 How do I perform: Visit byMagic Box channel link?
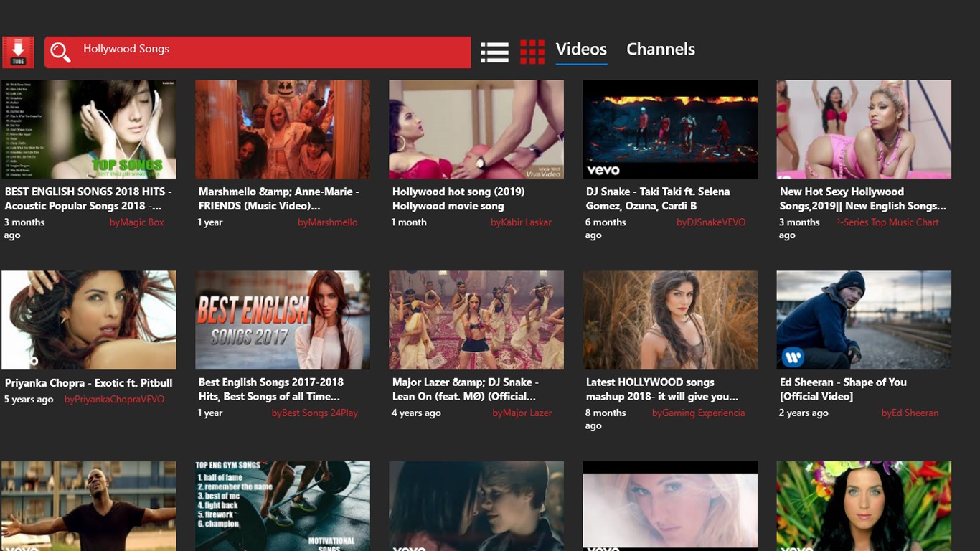pyautogui.click(x=136, y=222)
